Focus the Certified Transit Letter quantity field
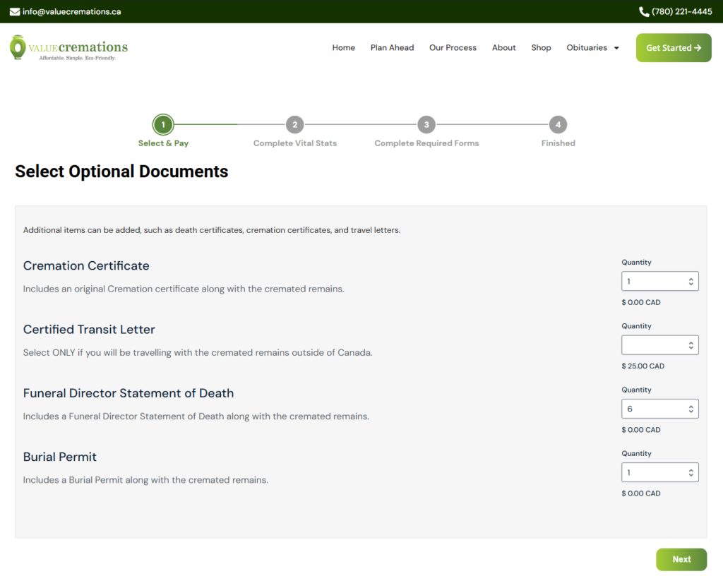Screen dimensions: 723x588 660,345
